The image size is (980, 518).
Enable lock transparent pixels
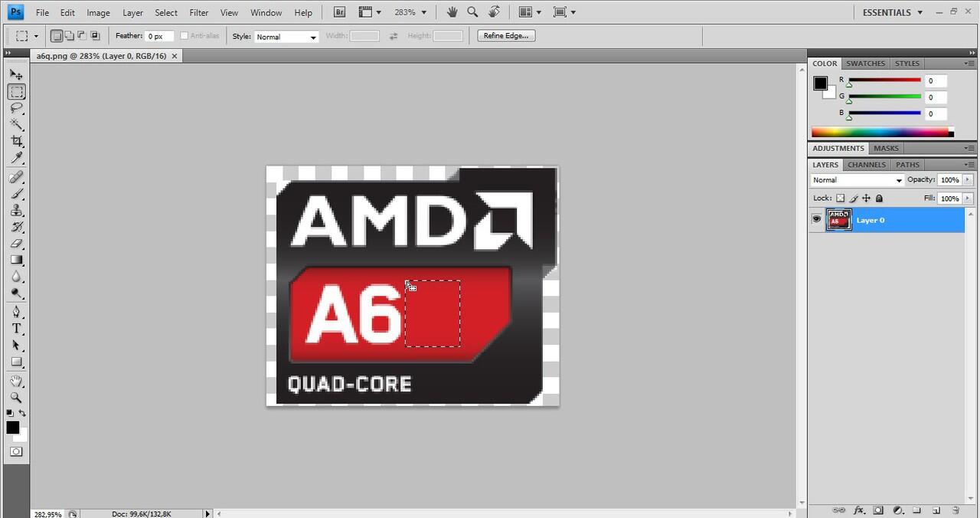click(x=840, y=198)
